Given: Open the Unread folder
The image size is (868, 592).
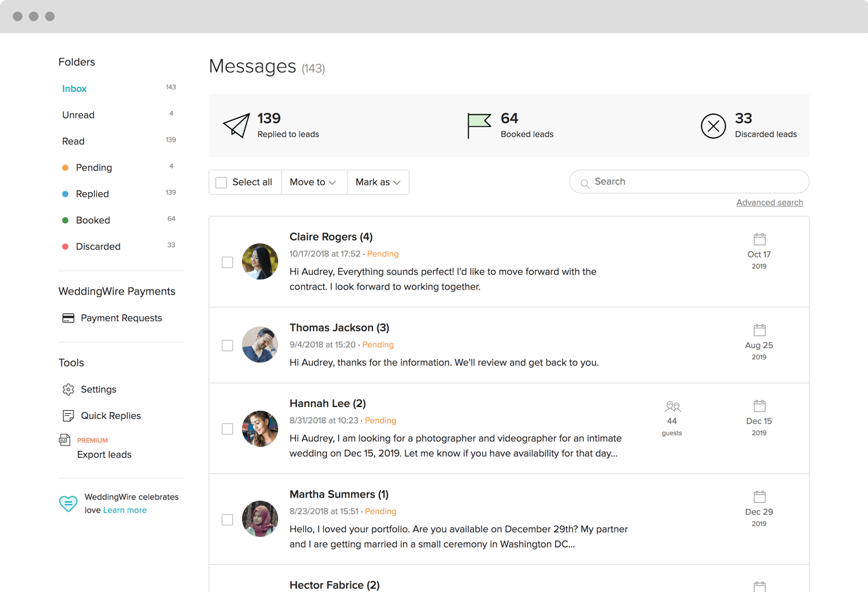Looking at the screenshot, I should 78,115.
